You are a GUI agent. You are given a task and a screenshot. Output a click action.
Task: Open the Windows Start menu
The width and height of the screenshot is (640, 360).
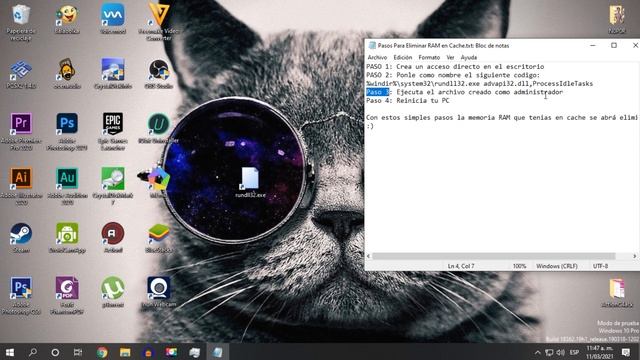[x=10, y=352]
